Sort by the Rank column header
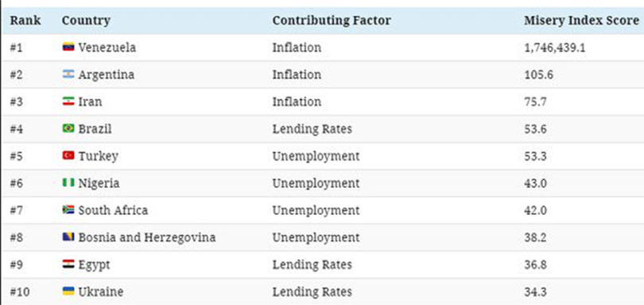This screenshot has width=644, height=305. click(25, 20)
